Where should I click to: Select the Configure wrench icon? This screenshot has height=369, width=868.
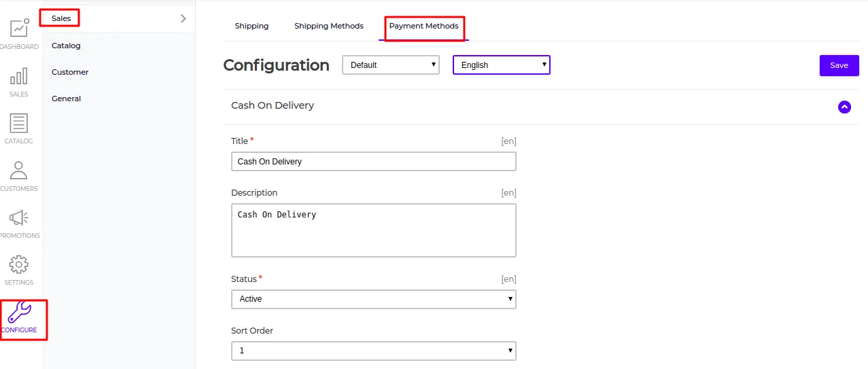tap(19, 313)
